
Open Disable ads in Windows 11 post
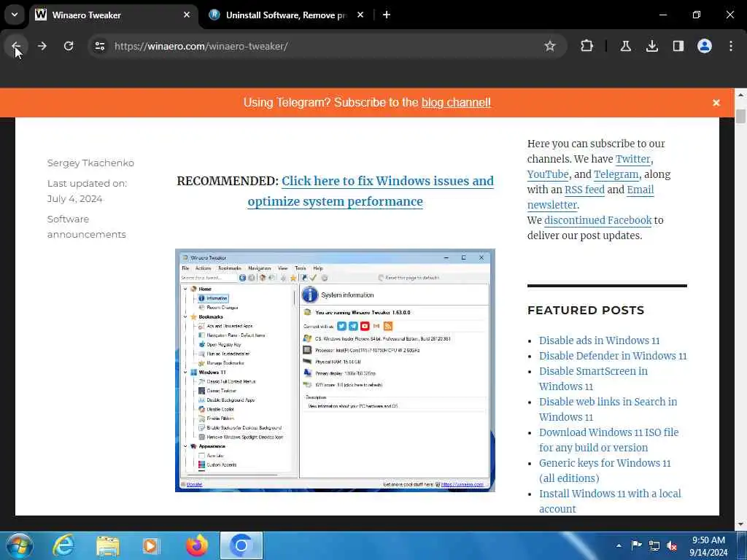[600, 341]
